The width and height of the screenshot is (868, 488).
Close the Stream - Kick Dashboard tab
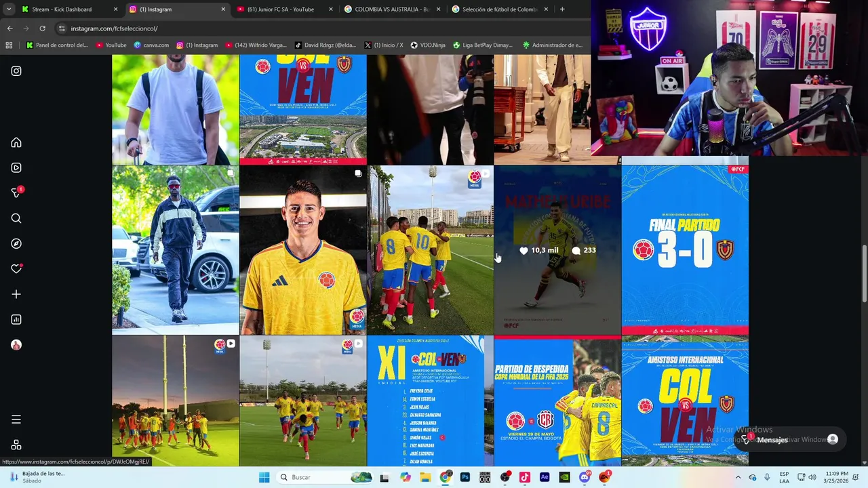pyautogui.click(x=115, y=9)
